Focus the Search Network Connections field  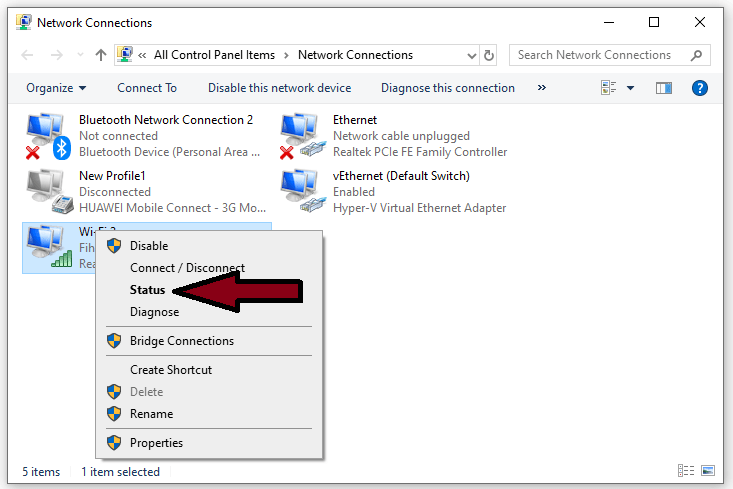click(610, 55)
